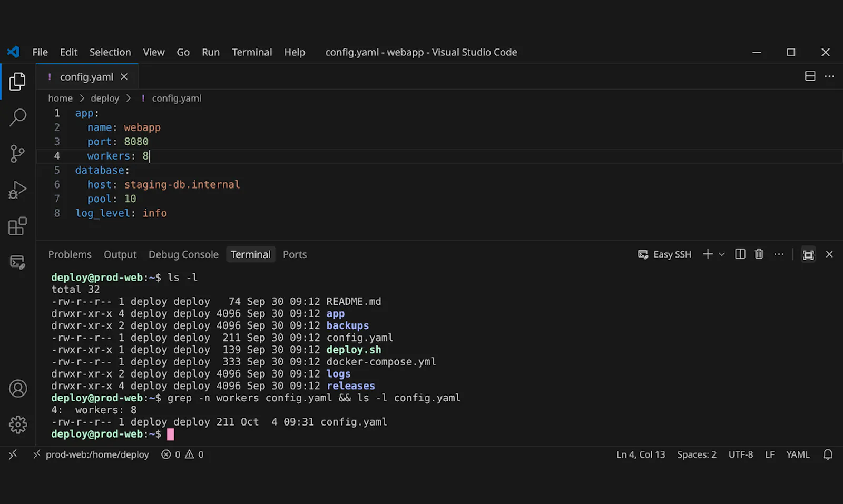Click deploy in the breadcrumb path
Screen dimensions: 843x504
coord(105,98)
